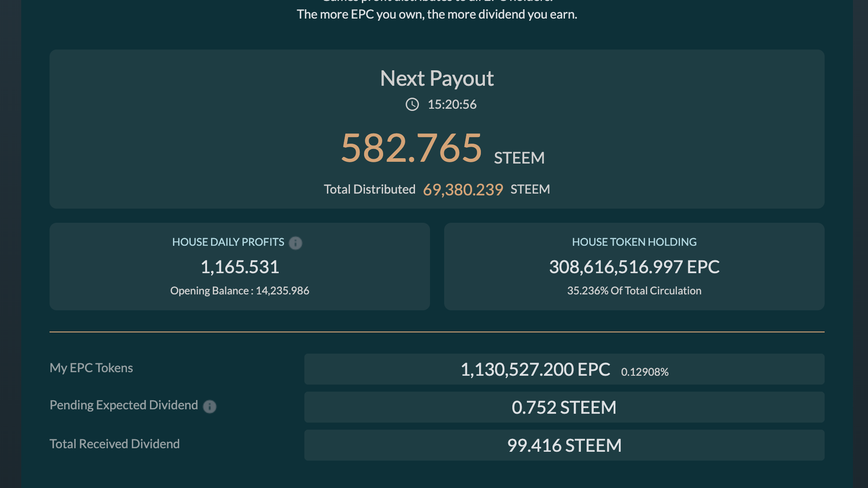Viewport: 868px width, 488px height.
Task: Click the Total Received Dividend label
Action: point(115,444)
